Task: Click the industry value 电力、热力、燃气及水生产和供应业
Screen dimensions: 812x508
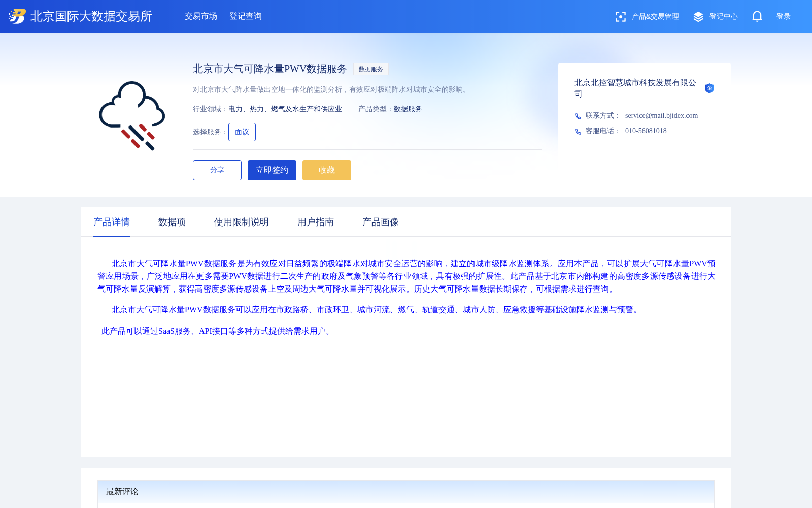Action: [x=285, y=109]
